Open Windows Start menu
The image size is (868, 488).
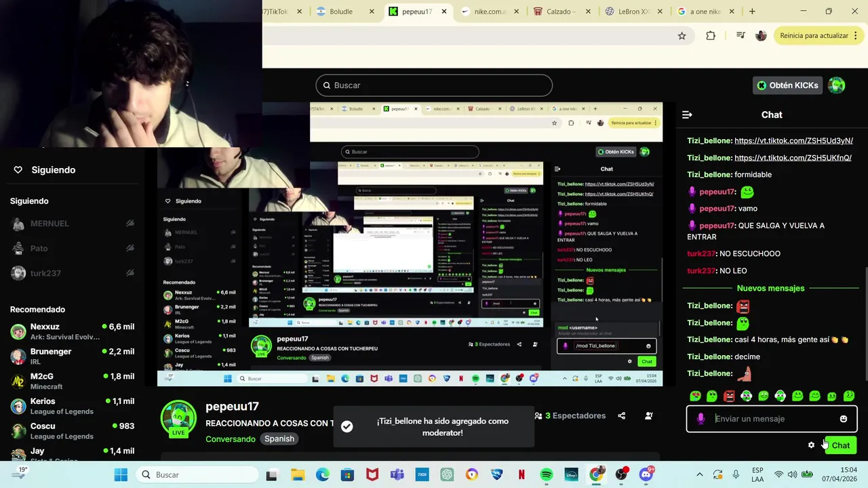[121, 475]
